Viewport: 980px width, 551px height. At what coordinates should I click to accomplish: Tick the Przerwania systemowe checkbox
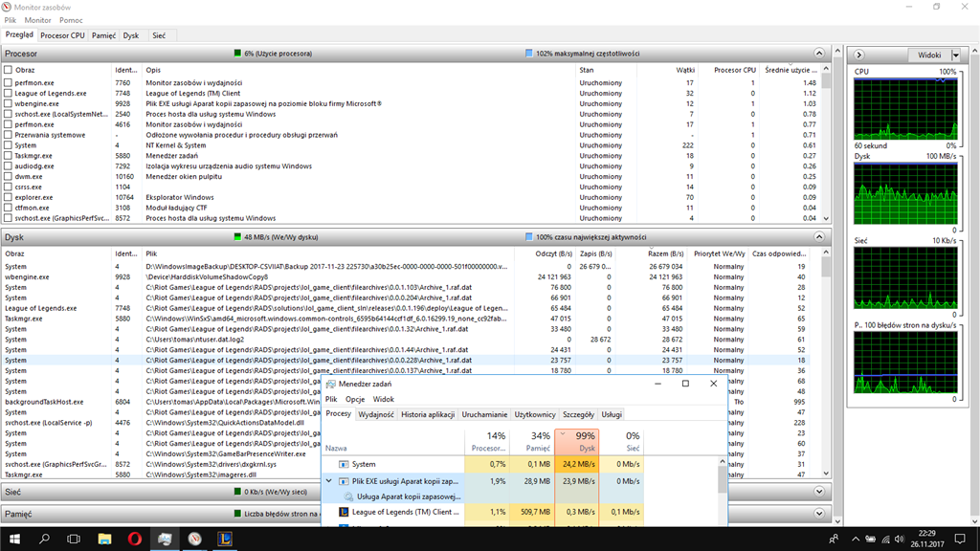click(8, 135)
